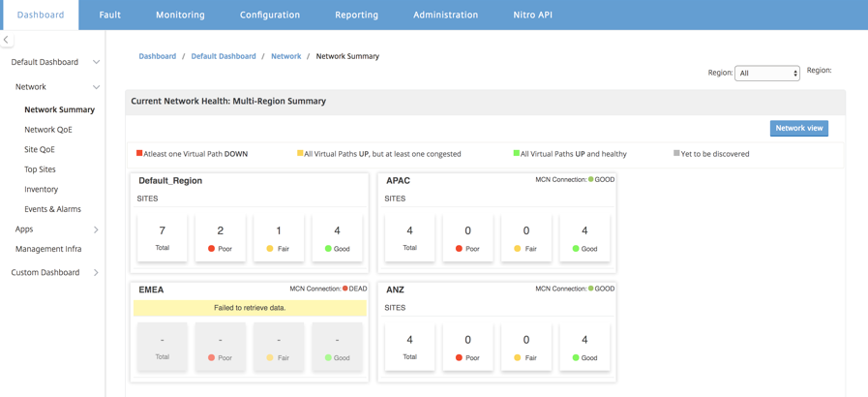Select the Total sites tile in Default_Region

(163, 238)
